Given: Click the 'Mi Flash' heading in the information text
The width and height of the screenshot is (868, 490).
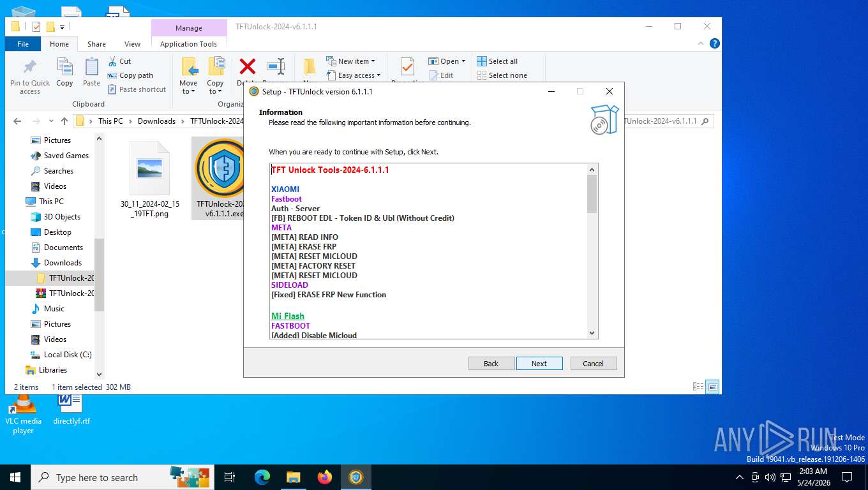Looking at the screenshot, I should click(288, 316).
